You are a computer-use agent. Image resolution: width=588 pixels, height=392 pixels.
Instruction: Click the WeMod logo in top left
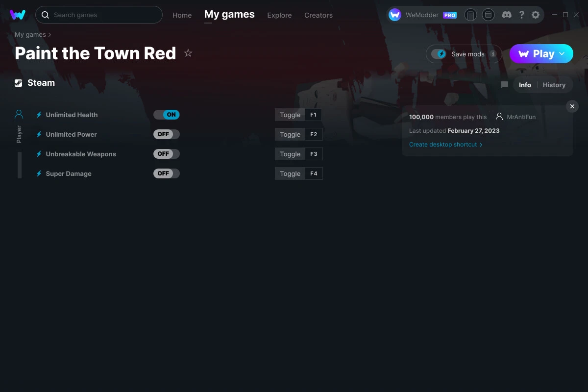(18, 15)
